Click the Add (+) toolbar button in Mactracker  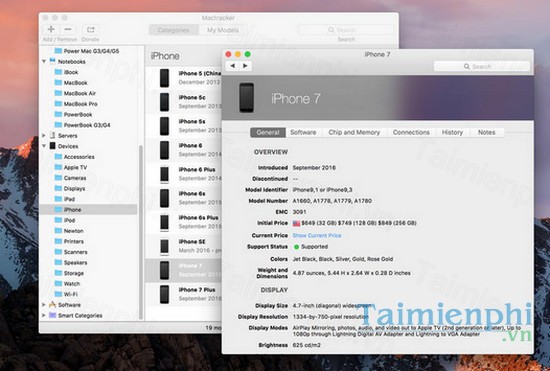point(51,29)
